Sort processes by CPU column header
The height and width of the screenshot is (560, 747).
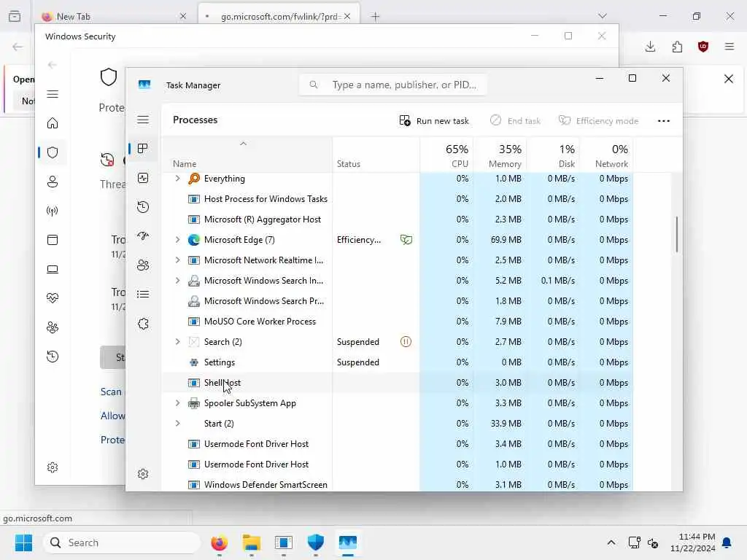click(x=446, y=155)
